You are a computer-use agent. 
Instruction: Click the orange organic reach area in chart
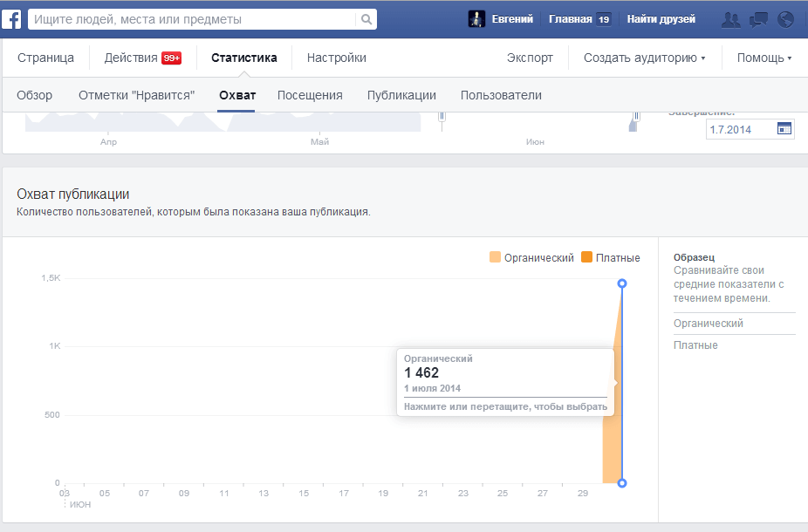pos(612,443)
